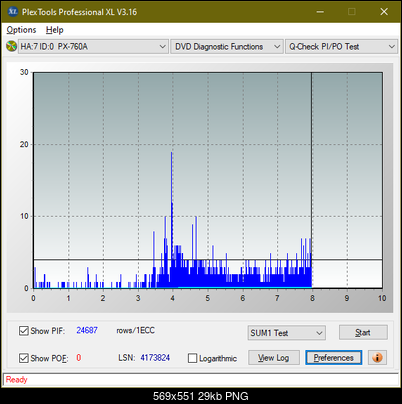Open the Q-Check PI/PO Test dropdown
The width and height of the screenshot is (402, 404).
pos(342,47)
